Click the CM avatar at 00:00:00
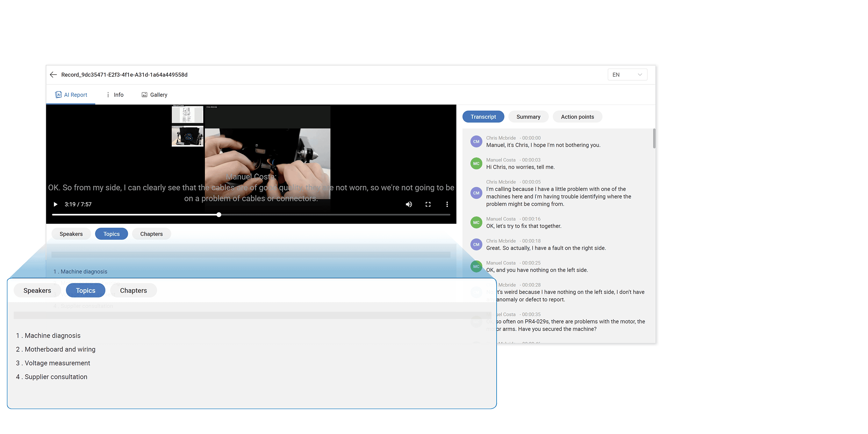Image resolution: width=868 pixels, height=434 pixels. pyautogui.click(x=476, y=141)
